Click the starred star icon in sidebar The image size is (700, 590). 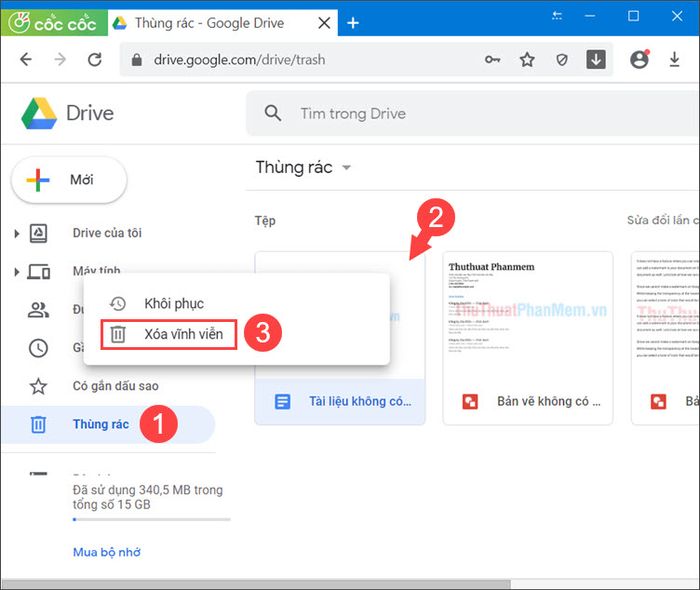(38, 386)
